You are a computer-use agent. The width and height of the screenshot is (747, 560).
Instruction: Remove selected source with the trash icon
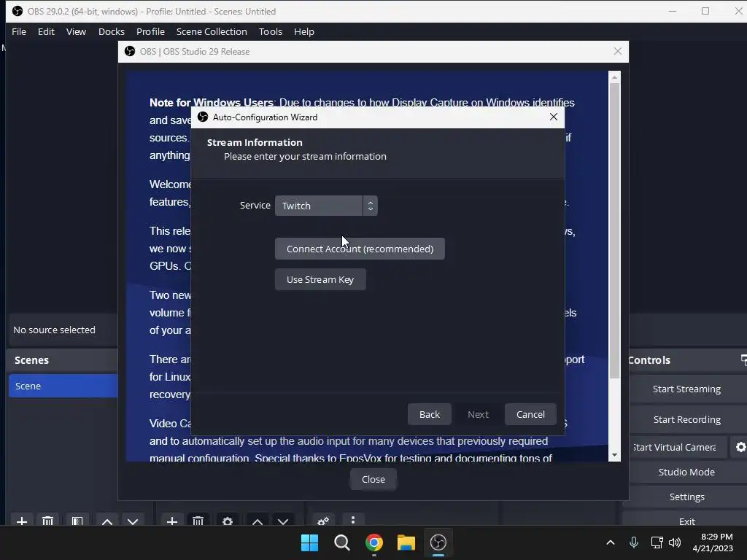click(198, 521)
